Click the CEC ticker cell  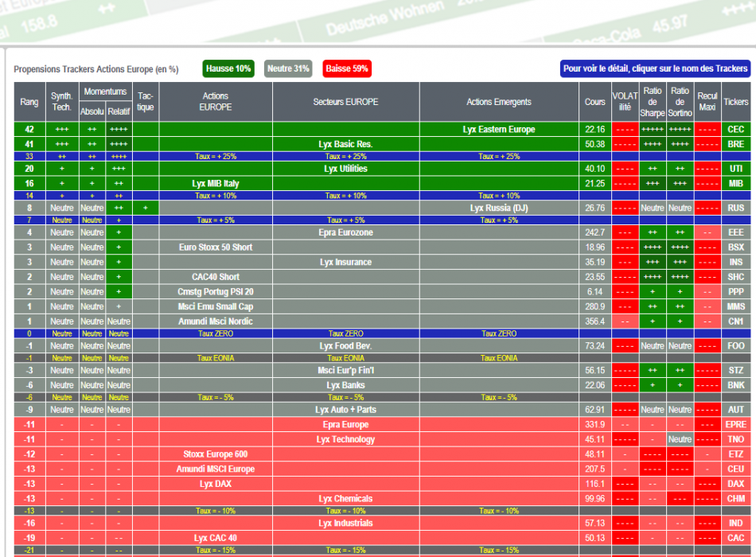click(736, 129)
